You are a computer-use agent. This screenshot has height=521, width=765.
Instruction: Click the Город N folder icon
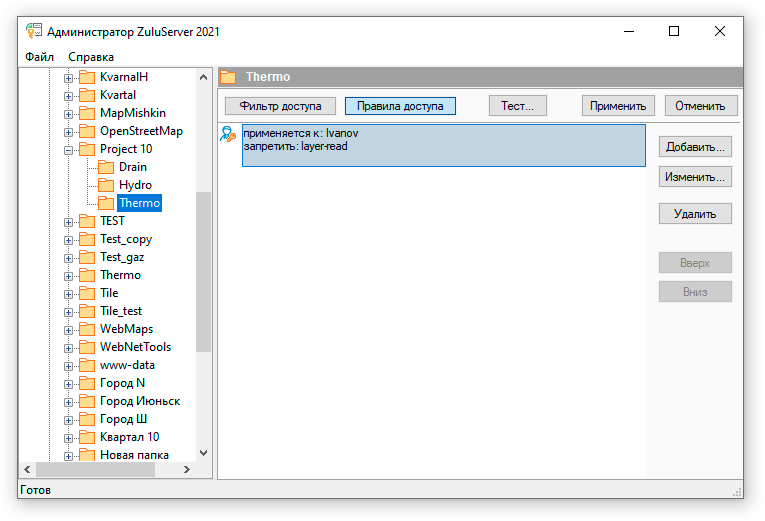pos(87,383)
